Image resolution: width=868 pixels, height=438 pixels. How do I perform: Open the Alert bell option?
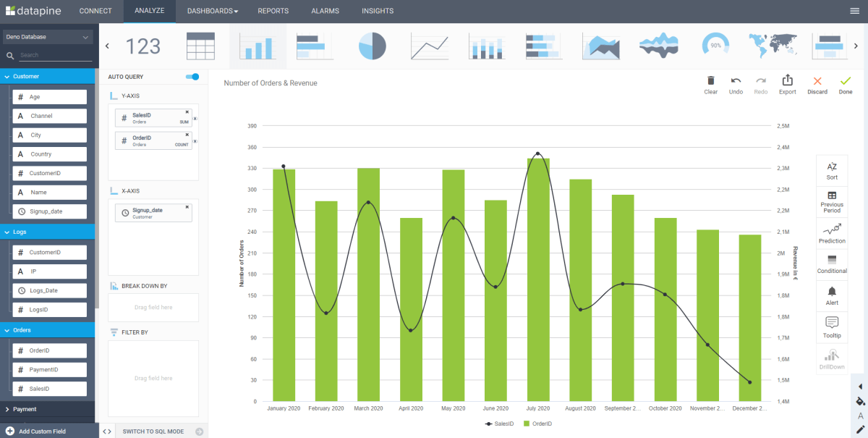pyautogui.click(x=832, y=295)
